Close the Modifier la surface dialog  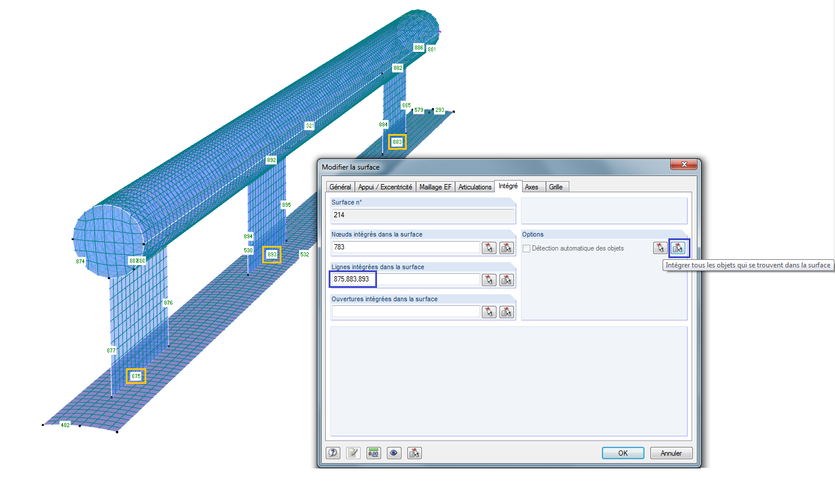[x=684, y=164]
